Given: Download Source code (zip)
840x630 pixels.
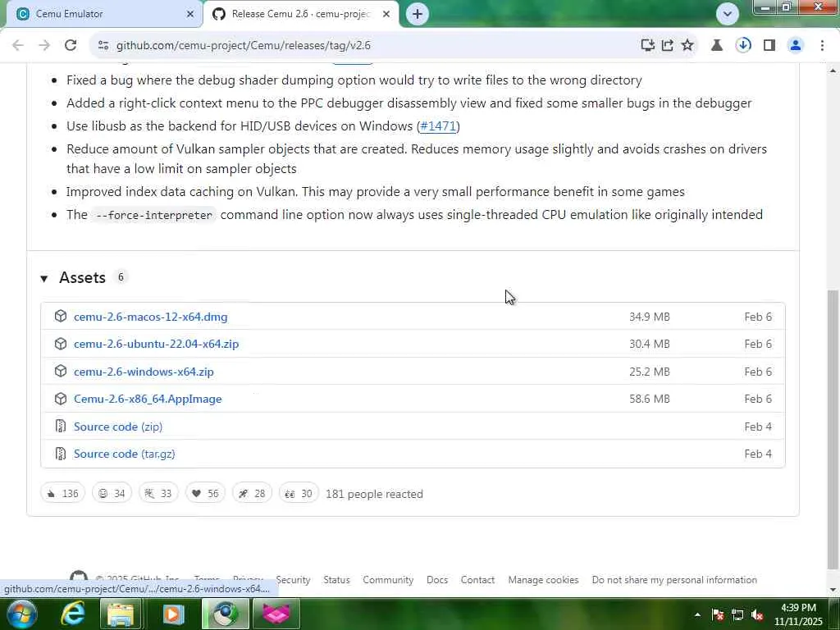Looking at the screenshot, I should 118,427.
